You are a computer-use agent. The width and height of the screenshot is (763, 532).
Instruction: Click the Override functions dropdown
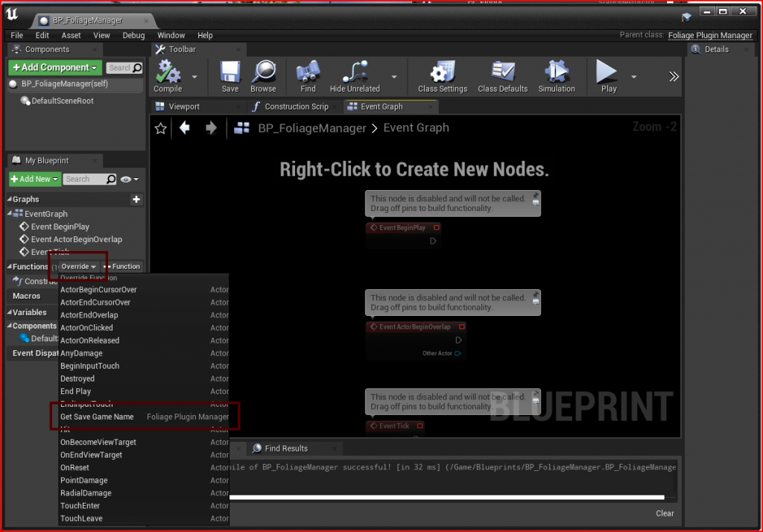[78, 266]
